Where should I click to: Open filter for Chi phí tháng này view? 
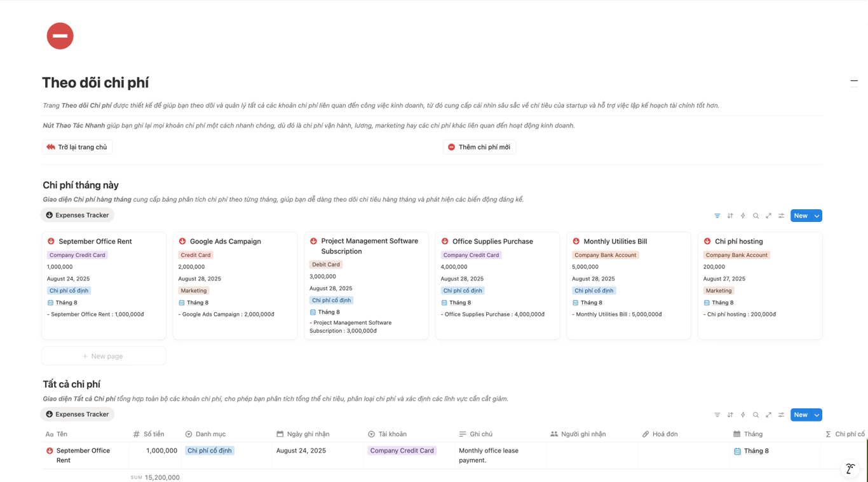[717, 216]
